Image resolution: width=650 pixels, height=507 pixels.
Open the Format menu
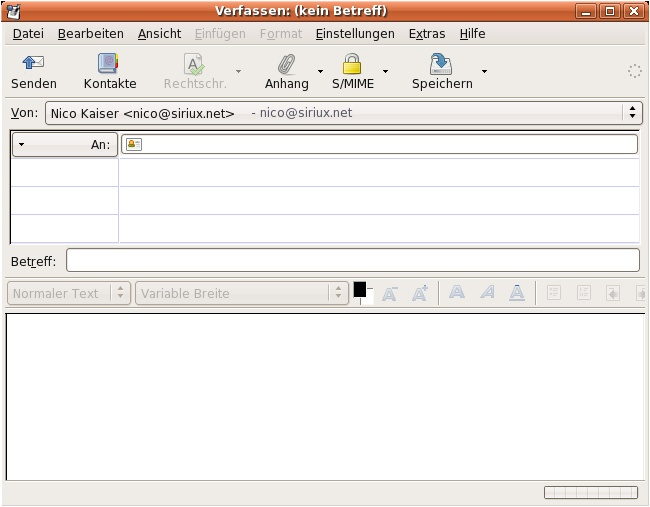click(x=281, y=34)
